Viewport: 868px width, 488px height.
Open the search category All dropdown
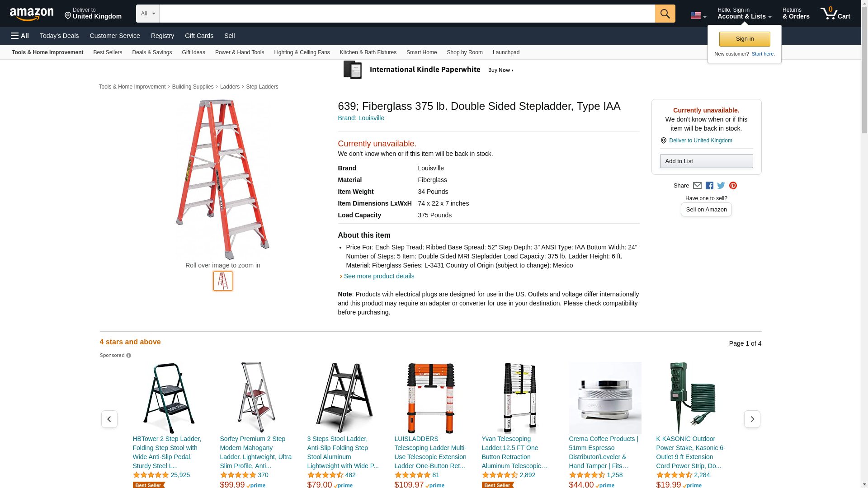(x=148, y=14)
